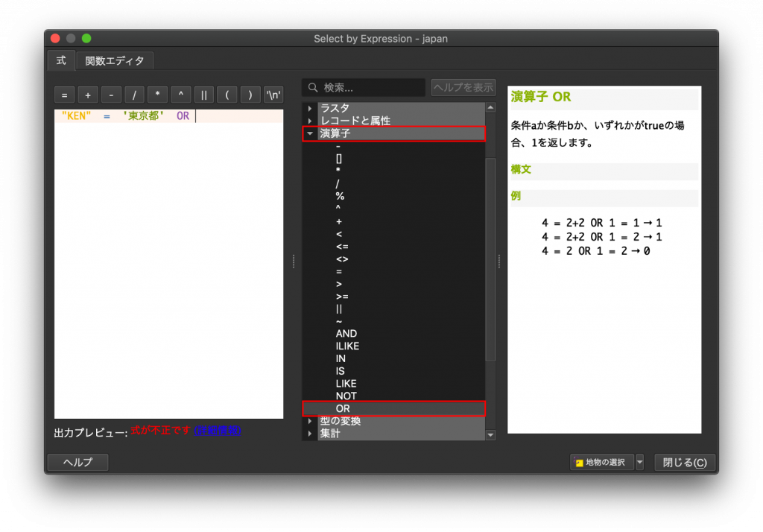Open the 詳細情報 error details link
The image size is (763, 532).
tap(218, 431)
